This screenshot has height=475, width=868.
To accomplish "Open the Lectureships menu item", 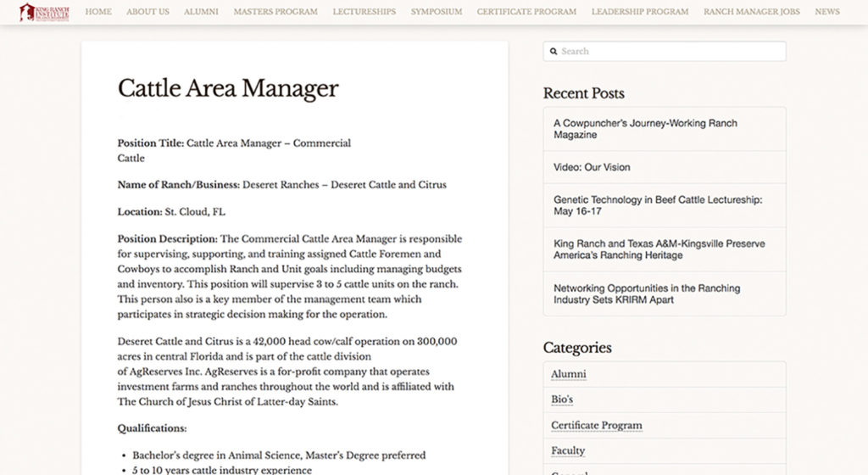I will click(364, 12).
